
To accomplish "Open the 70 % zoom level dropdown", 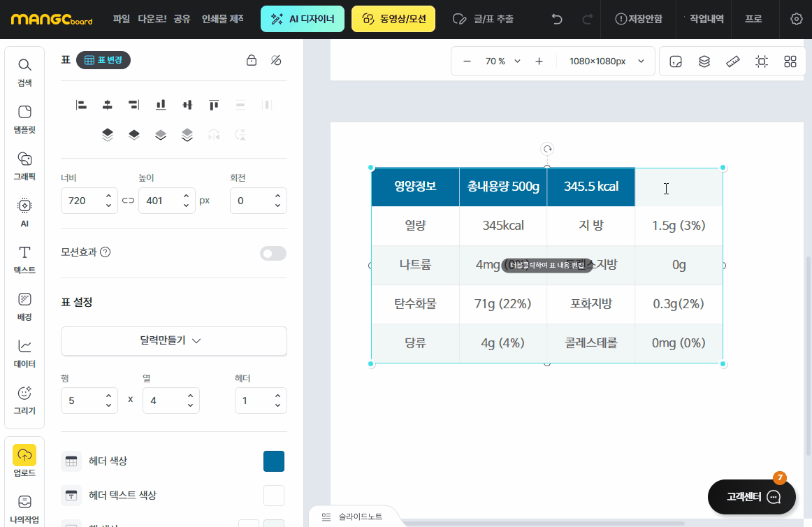I will (503, 62).
